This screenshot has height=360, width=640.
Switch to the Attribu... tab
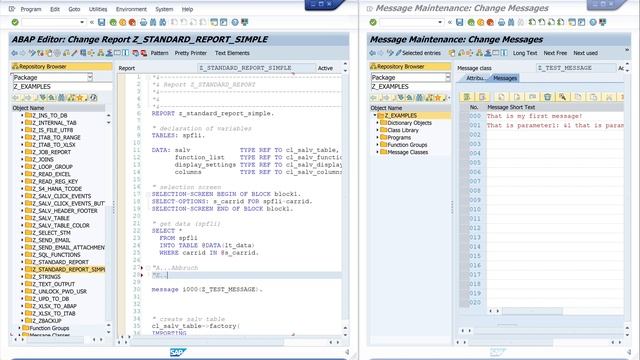(x=475, y=78)
